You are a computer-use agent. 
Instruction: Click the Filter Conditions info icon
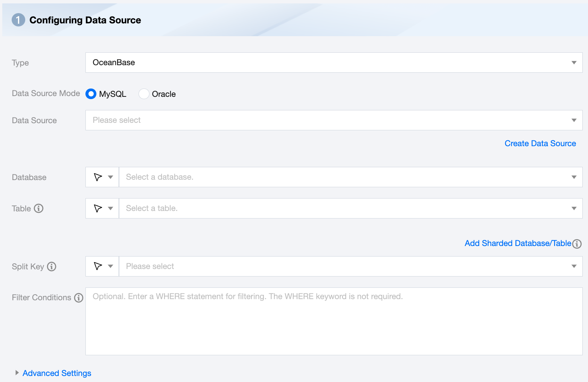(x=79, y=298)
